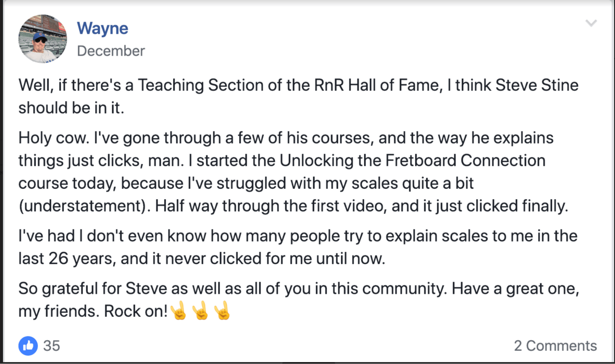Click the blue thumbs-up like icon
The height and width of the screenshot is (364, 615).
[x=28, y=346]
